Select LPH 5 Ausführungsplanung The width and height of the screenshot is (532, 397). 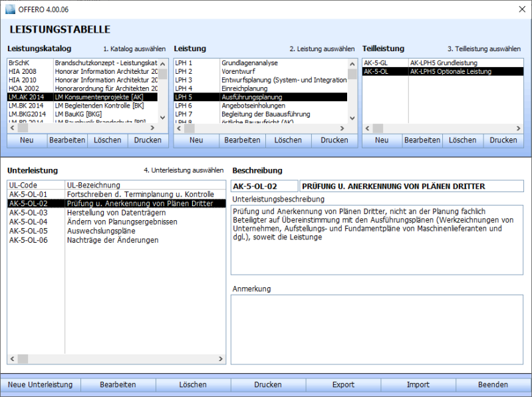(x=261, y=96)
